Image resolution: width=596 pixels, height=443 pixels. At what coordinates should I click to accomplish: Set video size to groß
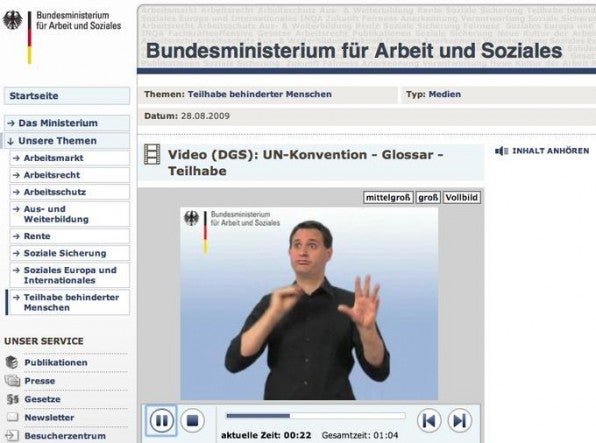[x=428, y=198]
